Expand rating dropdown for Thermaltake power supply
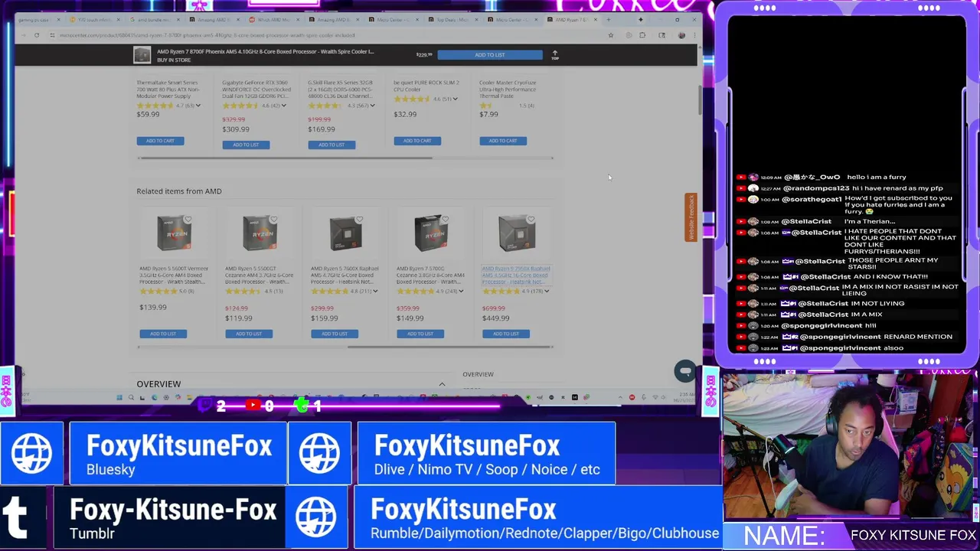The image size is (980, 551). [x=198, y=106]
